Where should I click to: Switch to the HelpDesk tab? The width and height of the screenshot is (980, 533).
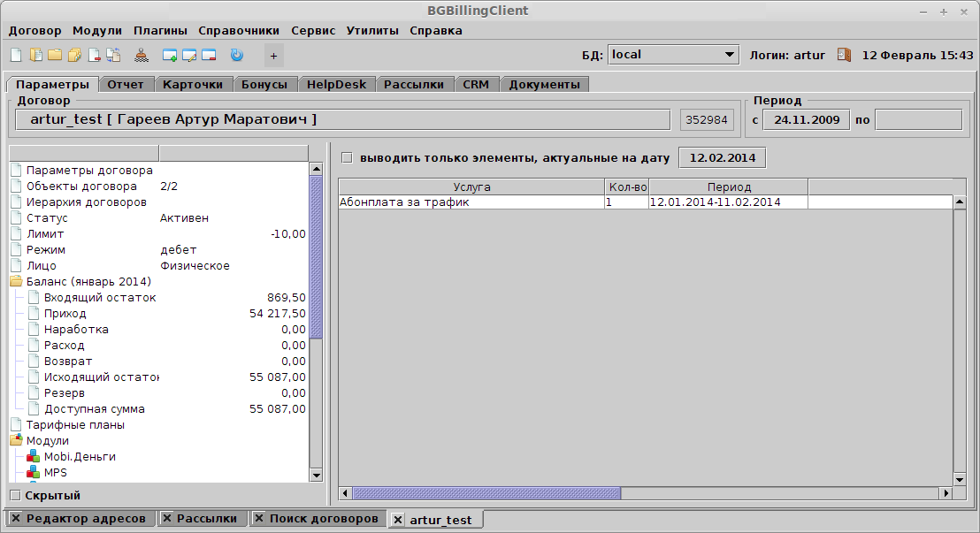[336, 85]
